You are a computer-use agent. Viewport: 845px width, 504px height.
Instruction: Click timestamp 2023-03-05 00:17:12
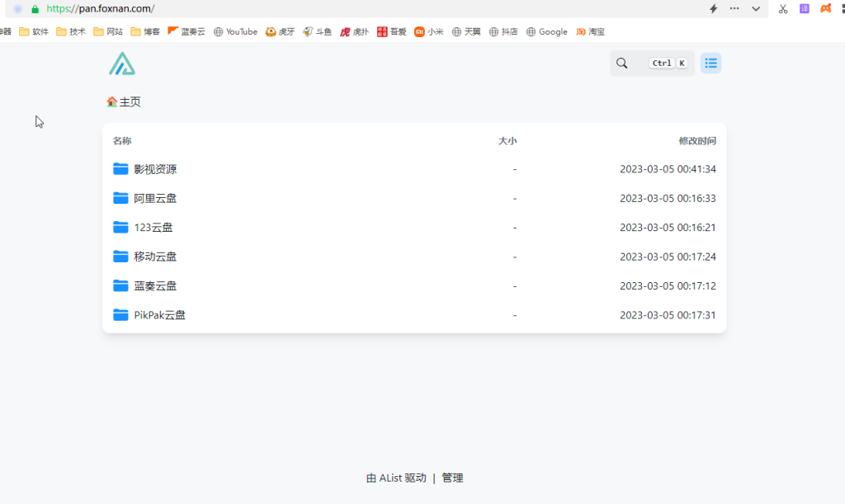coord(668,286)
